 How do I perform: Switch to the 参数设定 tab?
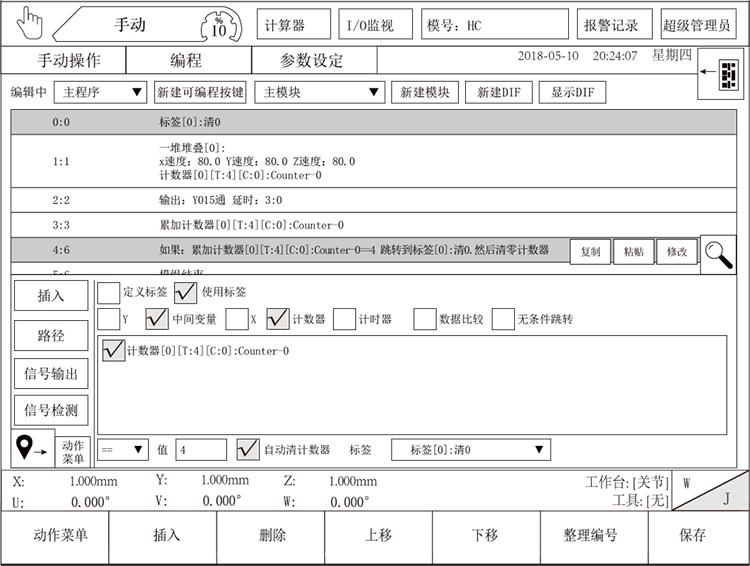311,60
